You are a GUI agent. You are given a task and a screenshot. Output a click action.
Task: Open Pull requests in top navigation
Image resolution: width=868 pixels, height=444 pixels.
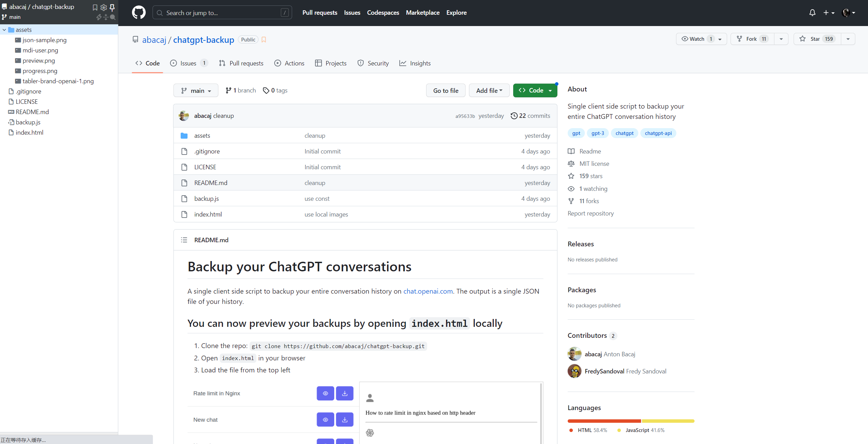coord(320,13)
